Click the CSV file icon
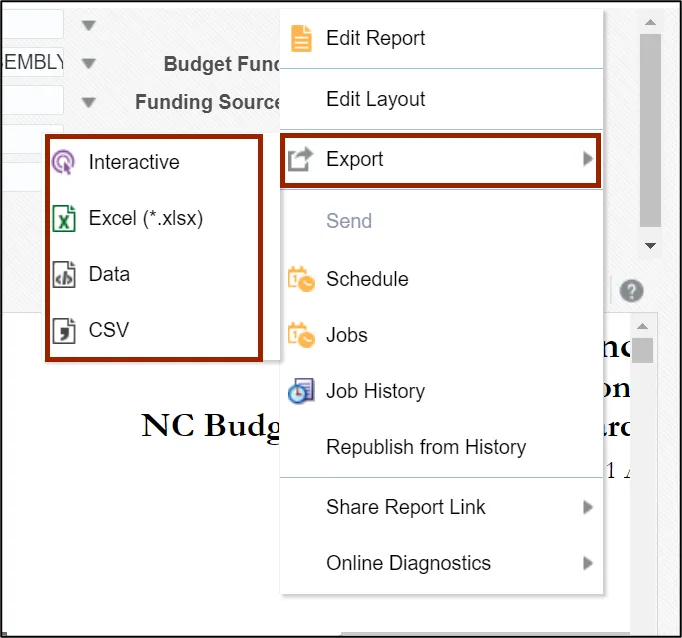Image resolution: width=682 pixels, height=638 pixels. click(x=64, y=330)
